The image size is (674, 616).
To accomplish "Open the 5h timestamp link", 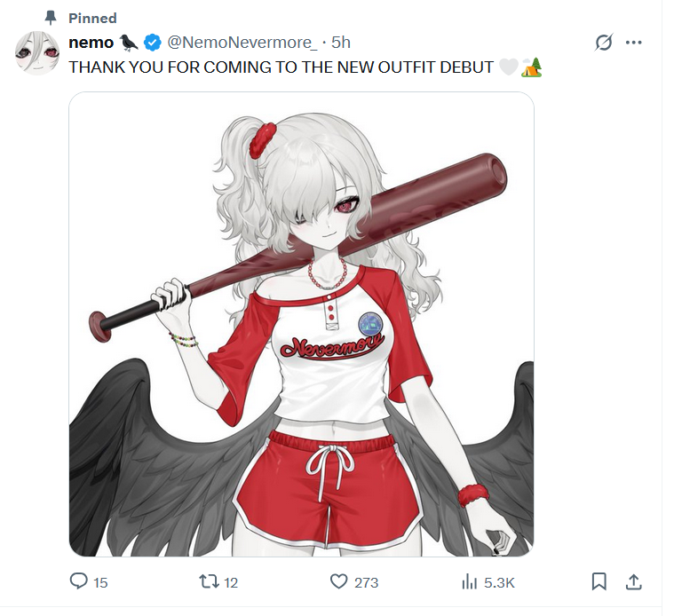I will (x=341, y=43).
